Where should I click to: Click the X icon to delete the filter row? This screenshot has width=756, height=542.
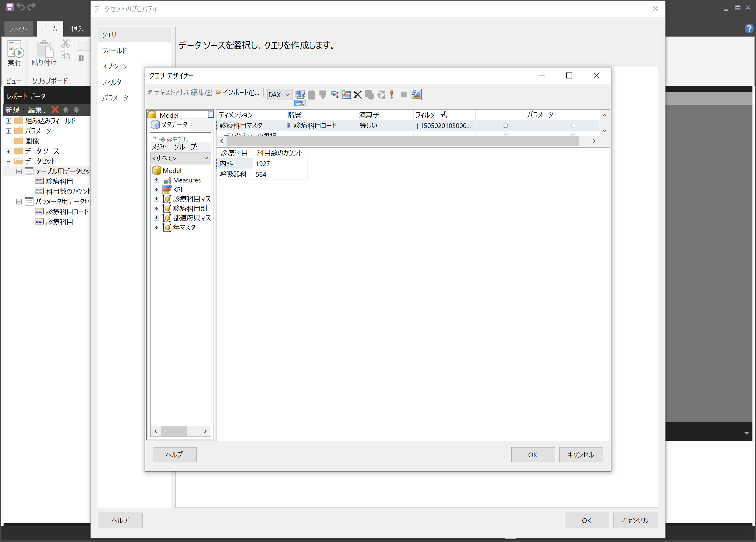tap(357, 94)
